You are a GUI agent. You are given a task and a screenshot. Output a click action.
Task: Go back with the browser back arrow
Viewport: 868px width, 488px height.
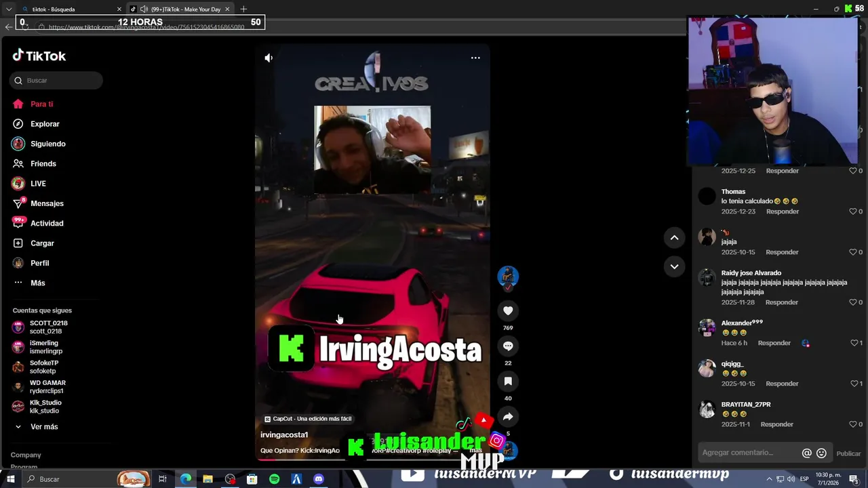click(8, 27)
